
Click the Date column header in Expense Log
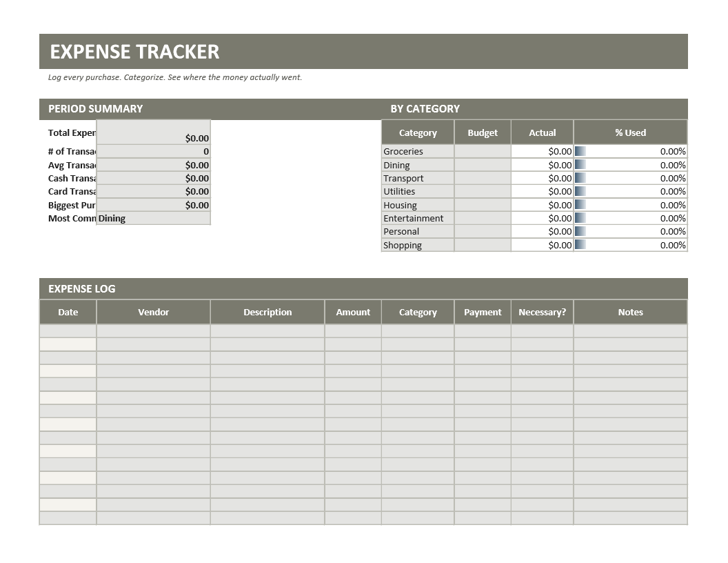click(68, 312)
